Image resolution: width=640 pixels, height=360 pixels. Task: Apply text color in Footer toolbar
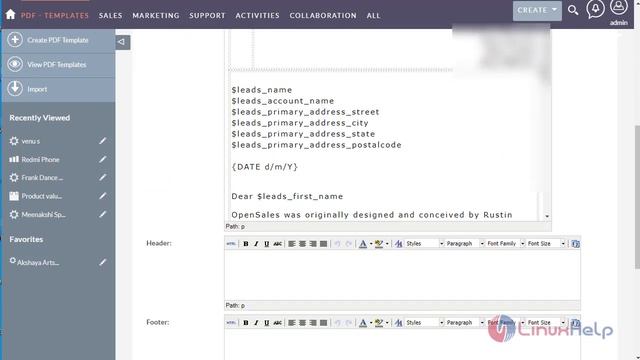362,323
